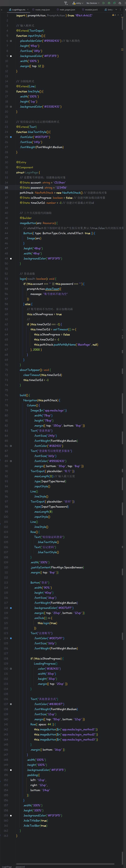Click the ButtonType.Circle value

pyautogui.click(x=54, y=233)
